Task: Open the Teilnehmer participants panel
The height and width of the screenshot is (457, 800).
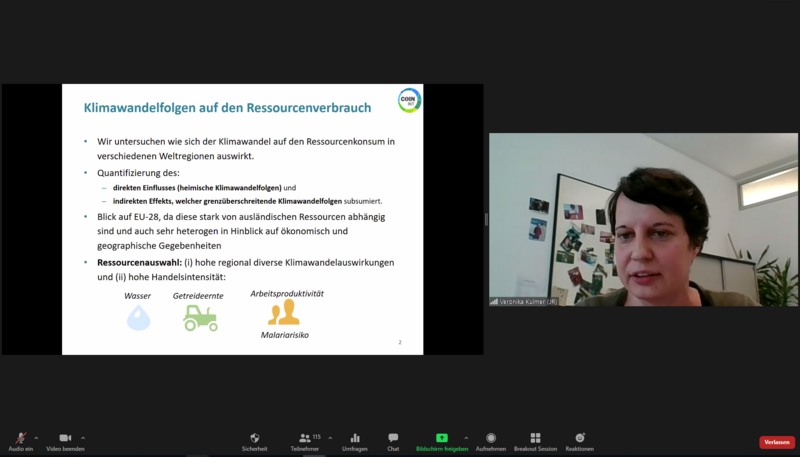Action: (x=304, y=440)
